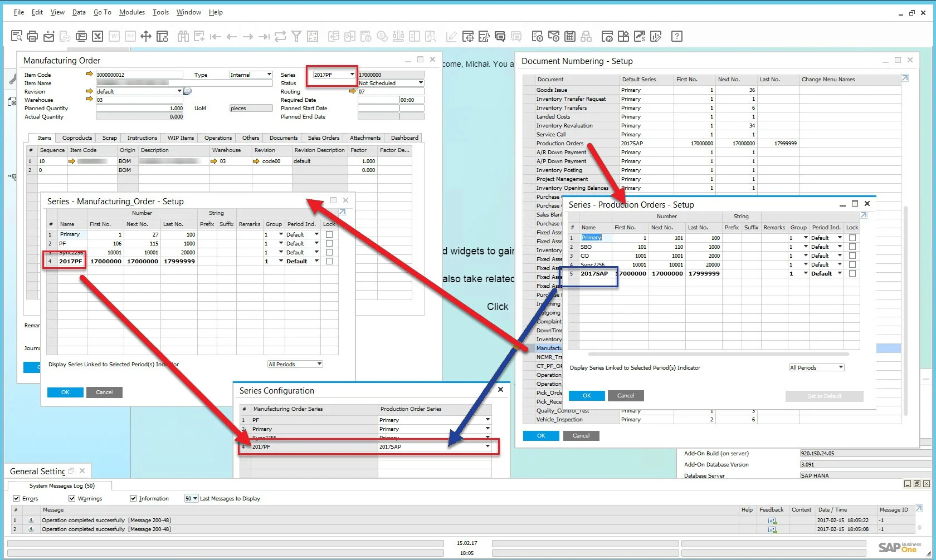Uncheck the Warnings checkbox
This screenshot has height=560, width=936.
pos(72,498)
